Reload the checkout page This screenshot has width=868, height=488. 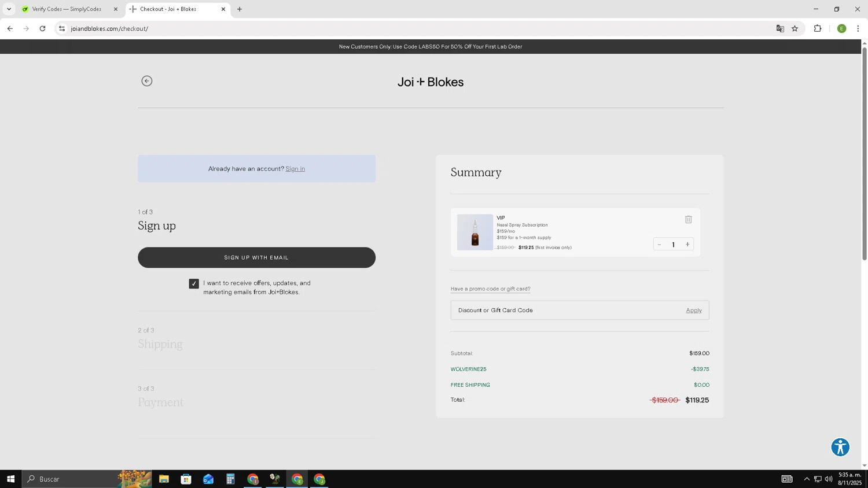click(x=42, y=28)
